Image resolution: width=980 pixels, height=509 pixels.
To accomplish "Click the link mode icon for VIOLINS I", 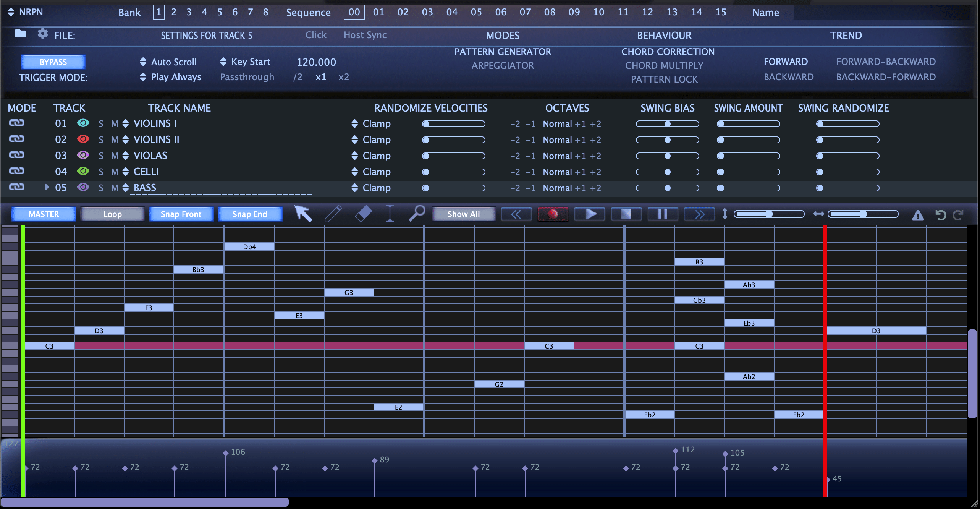I will click(17, 123).
